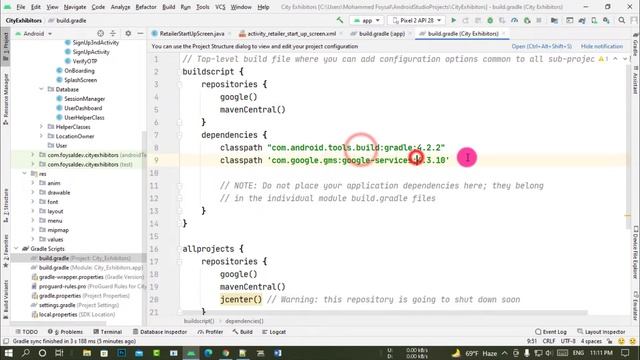Run the app with the green play button
Viewport: 640px width, 360px height.
pyautogui.click(x=453, y=20)
